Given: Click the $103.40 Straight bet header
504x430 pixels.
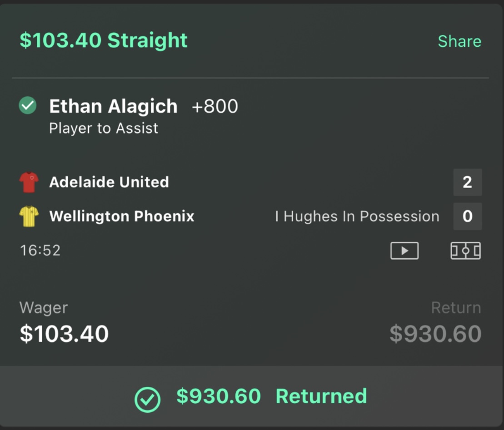Looking at the screenshot, I should pyautogui.click(x=104, y=40).
